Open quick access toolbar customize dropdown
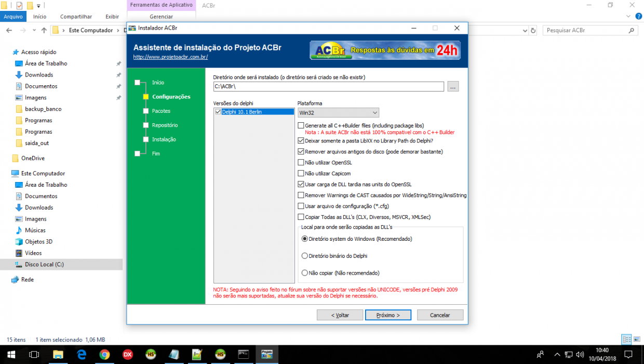The image size is (644, 364). point(38,6)
